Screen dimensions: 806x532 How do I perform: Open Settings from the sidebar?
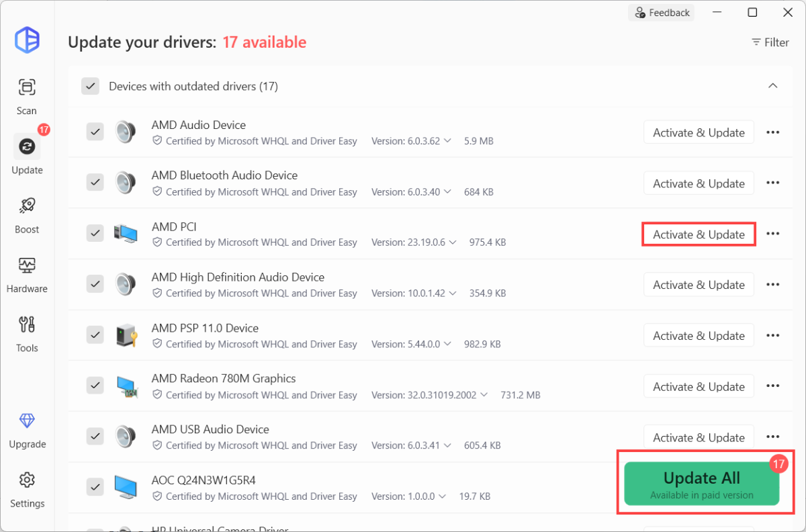27,490
